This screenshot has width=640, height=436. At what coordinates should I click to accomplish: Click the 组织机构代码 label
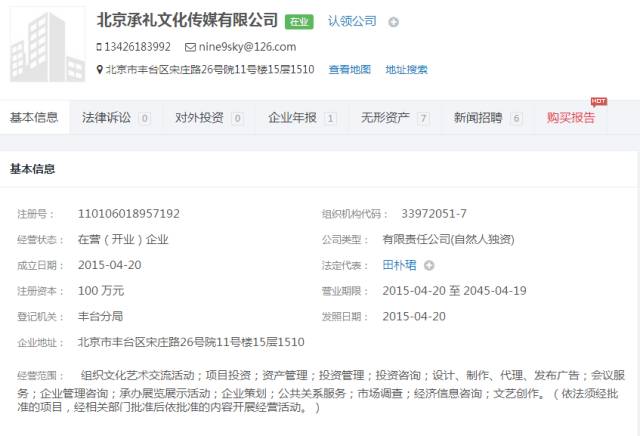354,214
